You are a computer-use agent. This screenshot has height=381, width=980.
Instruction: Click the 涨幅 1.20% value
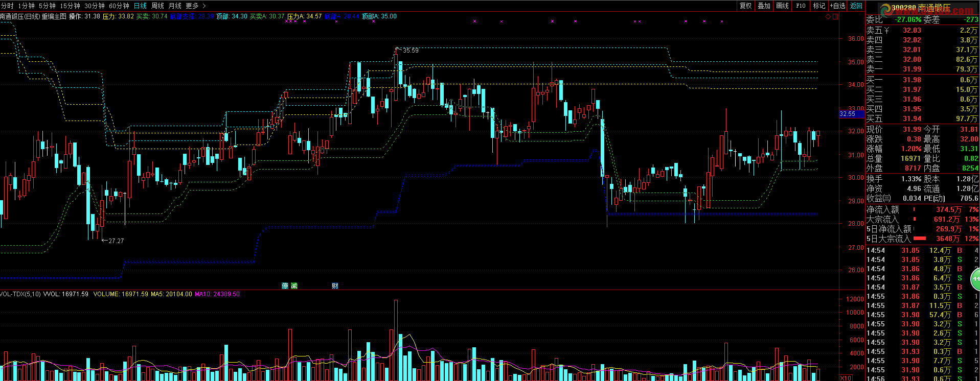pyautogui.click(x=911, y=149)
